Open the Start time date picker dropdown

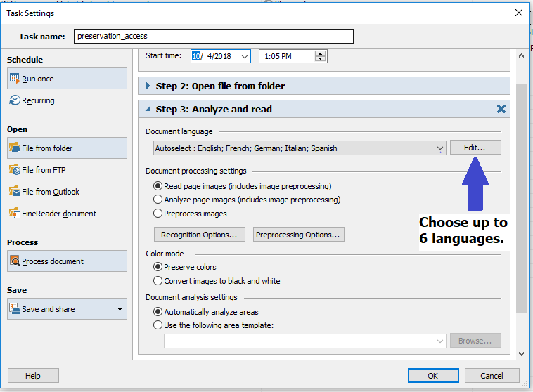click(245, 56)
